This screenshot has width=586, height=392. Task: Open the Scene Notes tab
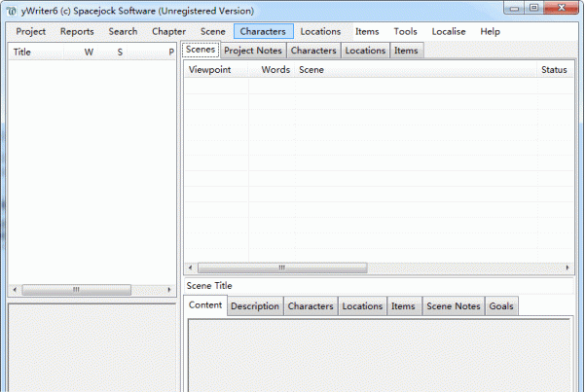[453, 306]
